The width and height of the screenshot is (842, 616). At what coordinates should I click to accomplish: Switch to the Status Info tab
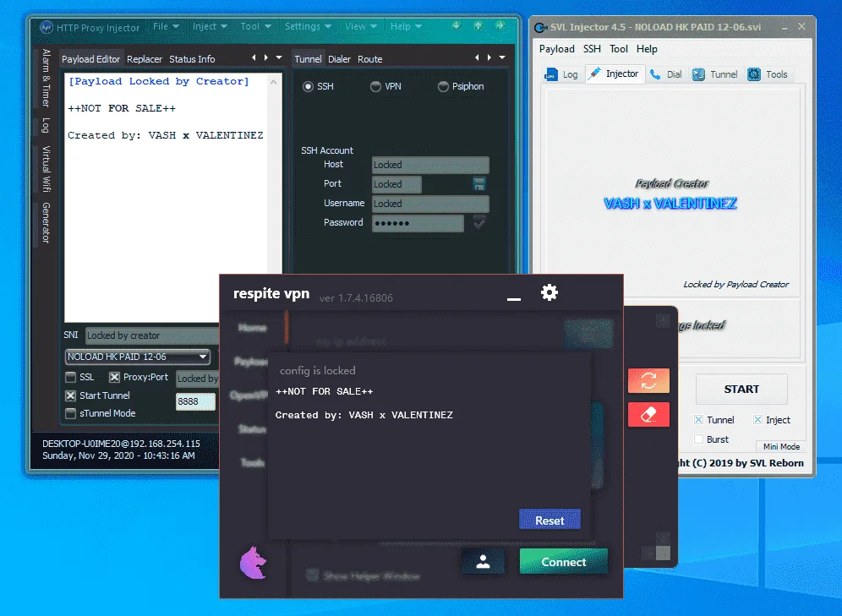tap(192, 59)
